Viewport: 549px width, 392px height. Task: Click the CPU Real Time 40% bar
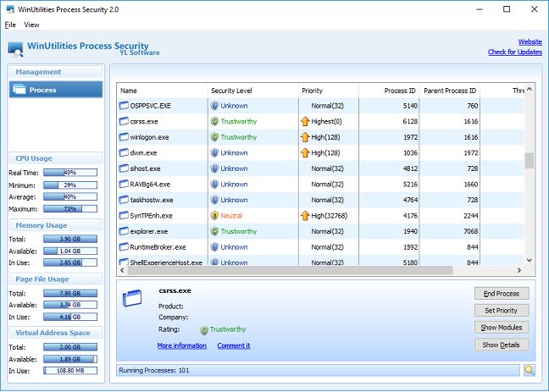(x=70, y=173)
